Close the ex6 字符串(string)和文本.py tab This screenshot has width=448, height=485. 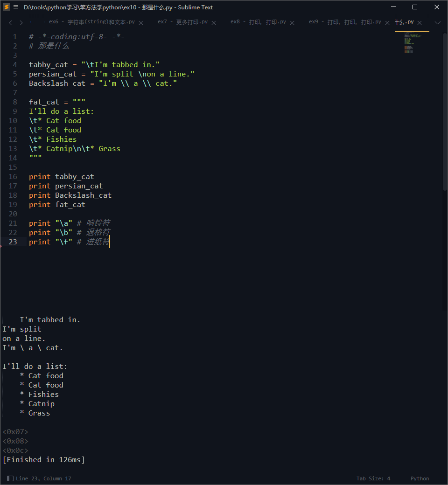pos(141,22)
